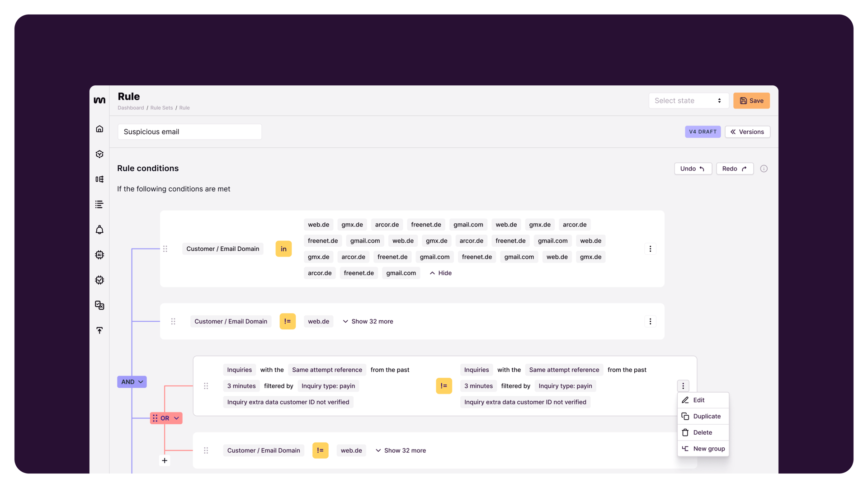Expand the AND operator dropdown

pyautogui.click(x=132, y=382)
